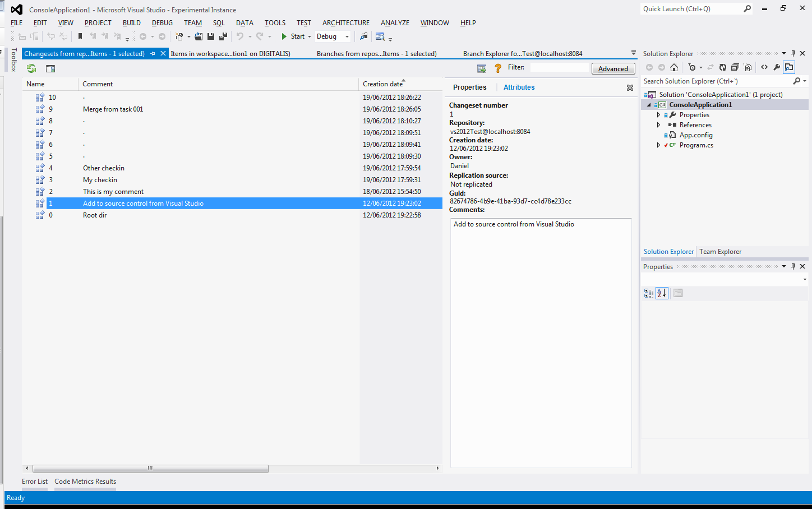812x509 pixels.
Task: Toggle Categorized view in the Properties panel
Action: tap(648, 293)
